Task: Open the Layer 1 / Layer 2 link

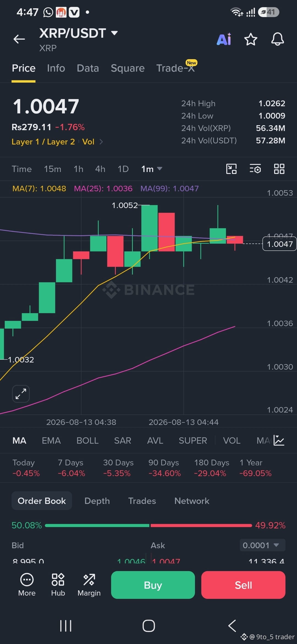Action: pos(43,142)
